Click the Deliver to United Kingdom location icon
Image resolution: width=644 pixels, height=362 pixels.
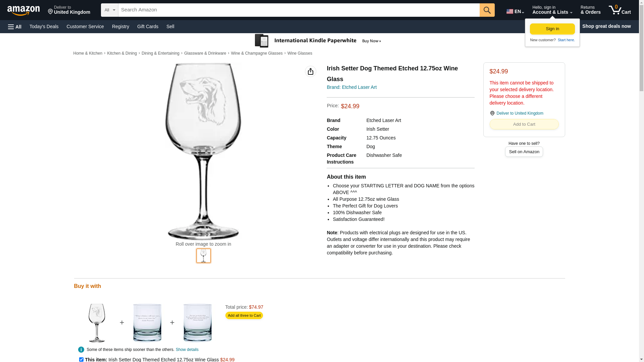pos(492,113)
